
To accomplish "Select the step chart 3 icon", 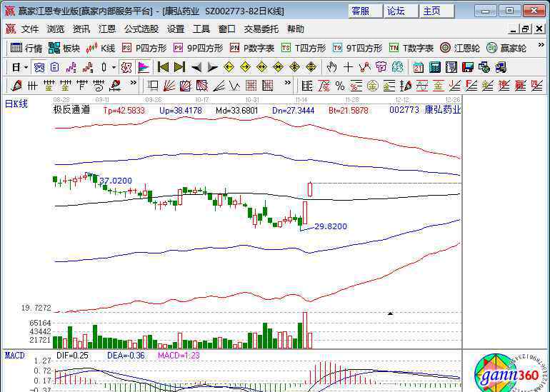I will coord(71,67).
